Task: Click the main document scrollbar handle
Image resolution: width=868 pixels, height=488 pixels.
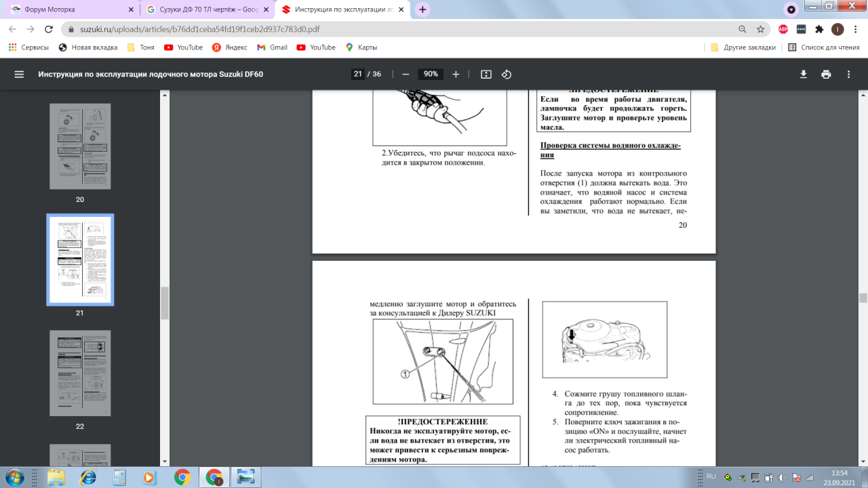Action: point(863,298)
